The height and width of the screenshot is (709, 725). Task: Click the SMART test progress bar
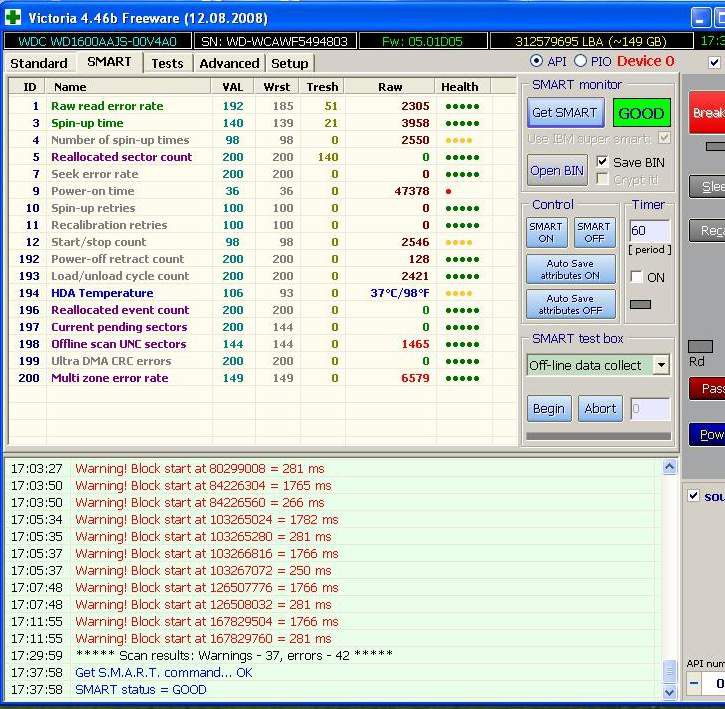pyautogui.click(x=598, y=436)
